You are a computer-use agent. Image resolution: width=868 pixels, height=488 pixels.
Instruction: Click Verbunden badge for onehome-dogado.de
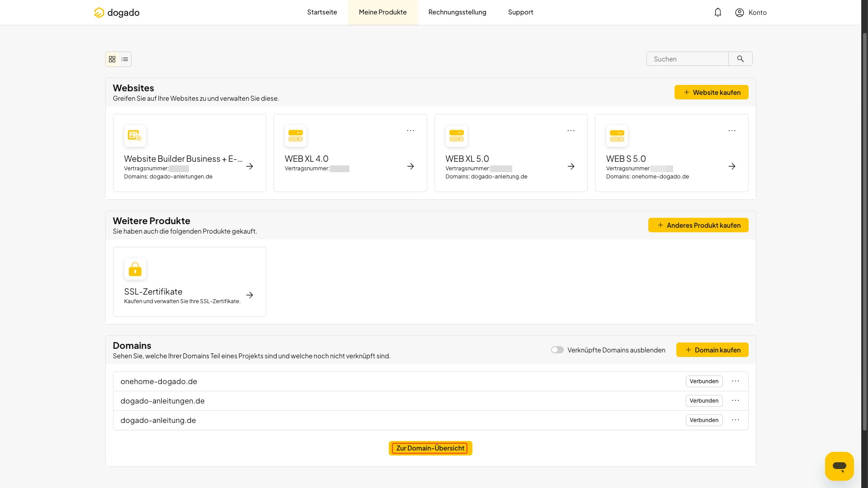704,381
